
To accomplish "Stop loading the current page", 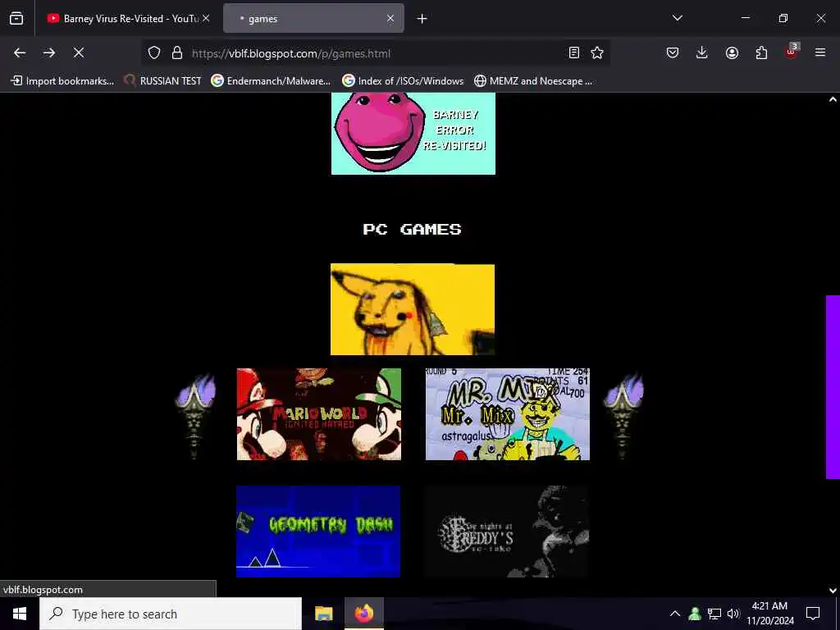I will [x=79, y=52].
